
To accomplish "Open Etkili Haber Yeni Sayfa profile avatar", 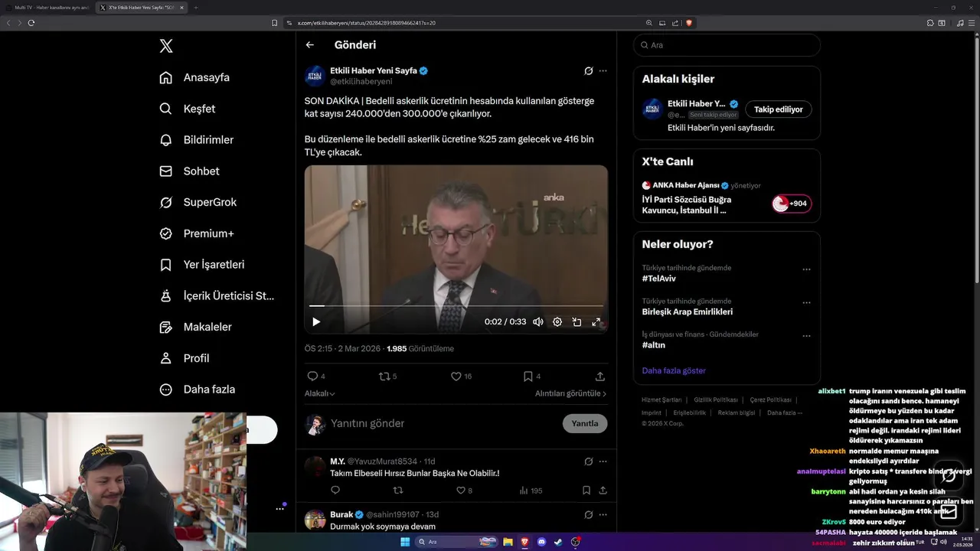I will click(x=315, y=76).
